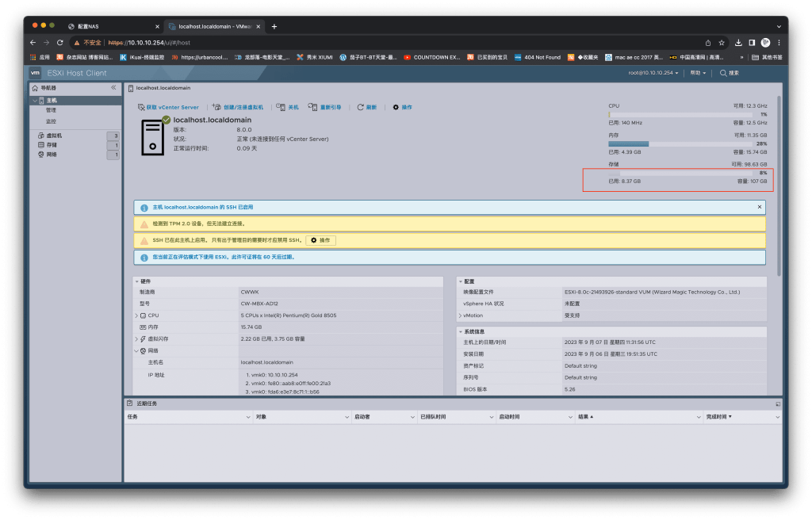Image resolution: width=812 pixels, height=520 pixels.
Task: Open the root@10.10.10.254 user dropdown
Action: [653, 72]
